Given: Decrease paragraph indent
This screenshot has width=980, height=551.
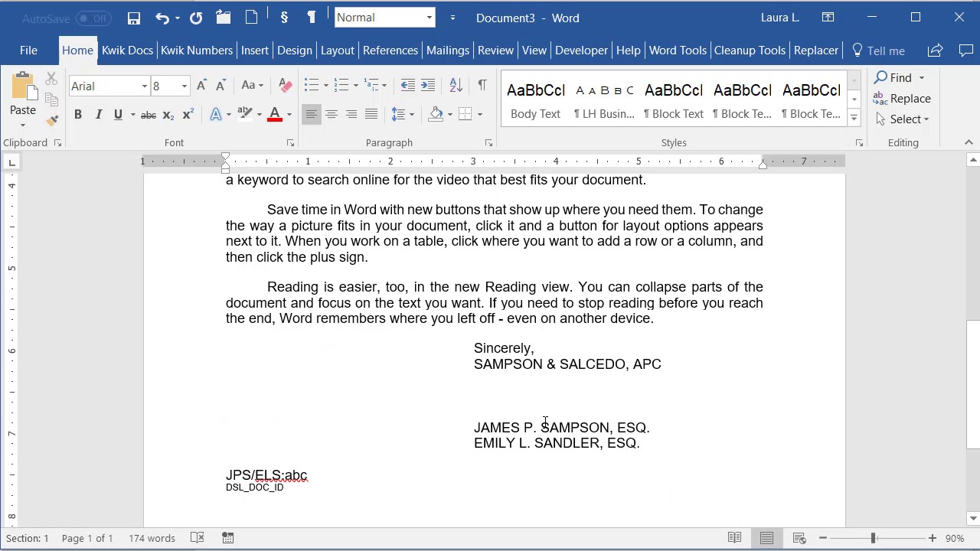Looking at the screenshot, I should pyautogui.click(x=408, y=86).
